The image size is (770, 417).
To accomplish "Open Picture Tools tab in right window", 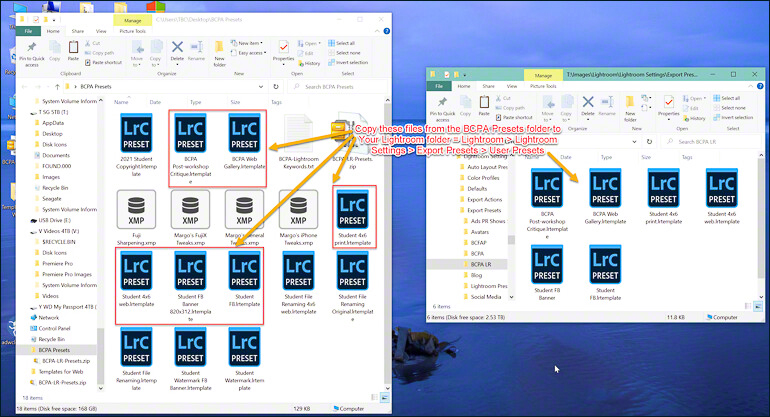I will pos(543,86).
